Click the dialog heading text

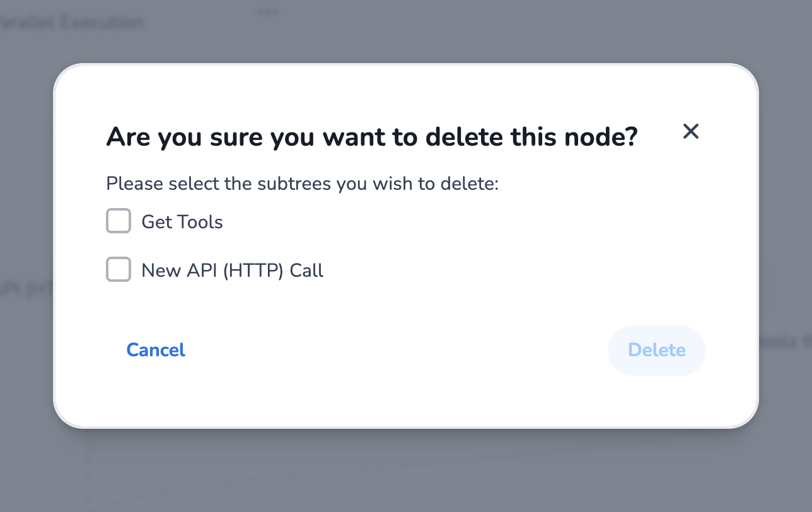coord(372,136)
